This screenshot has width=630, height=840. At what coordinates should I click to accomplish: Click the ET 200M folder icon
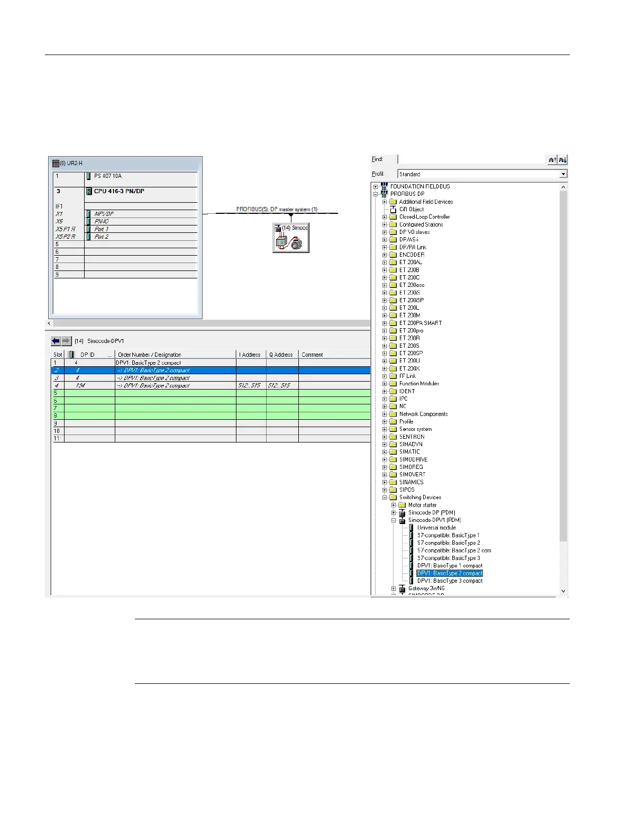tap(393, 315)
